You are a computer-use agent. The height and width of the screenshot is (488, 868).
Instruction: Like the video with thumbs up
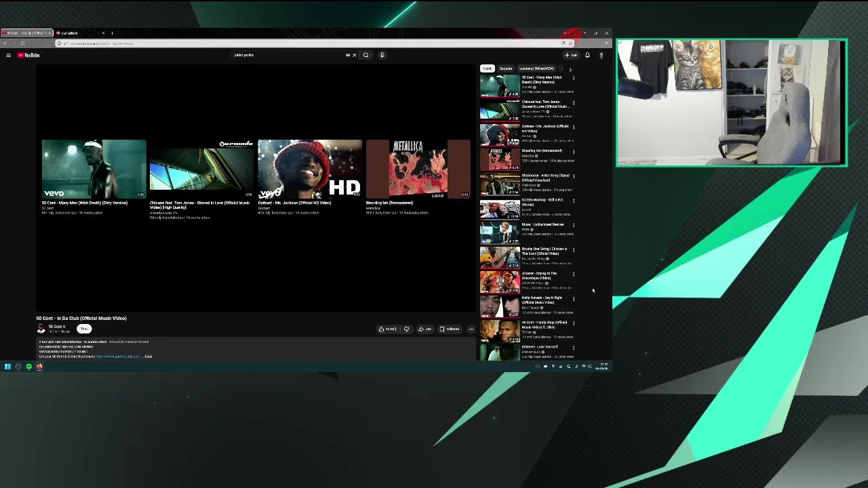pyautogui.click(x=388, y=329)
